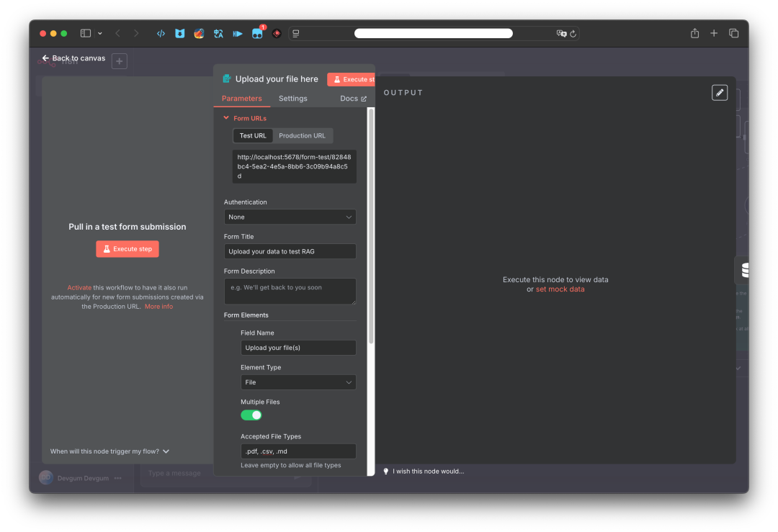Click the lightbulb 'I wish this node would' icon

pos(386,472)
